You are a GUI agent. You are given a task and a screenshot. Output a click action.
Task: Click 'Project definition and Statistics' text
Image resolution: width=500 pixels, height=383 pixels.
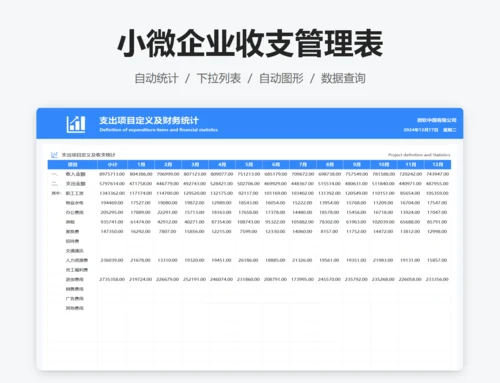pos(419,155)
